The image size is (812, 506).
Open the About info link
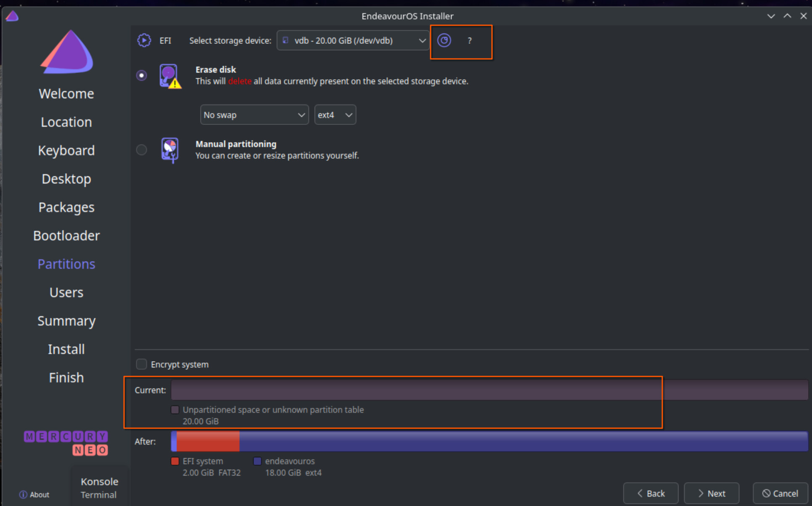point(34,495)
